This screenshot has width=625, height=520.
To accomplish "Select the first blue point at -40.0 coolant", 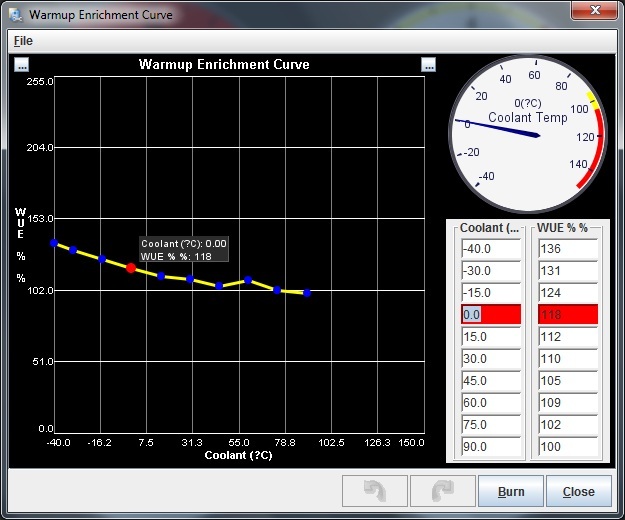I will click(54, 243).
